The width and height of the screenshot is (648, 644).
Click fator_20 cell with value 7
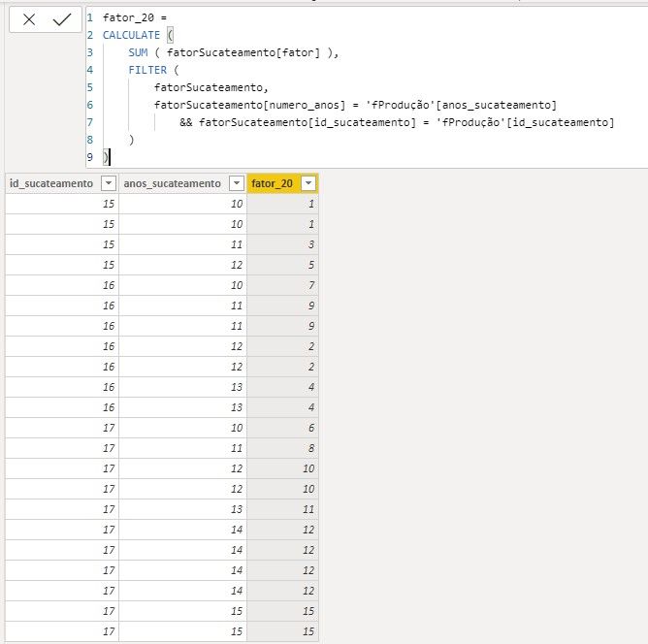click(282, 285)
